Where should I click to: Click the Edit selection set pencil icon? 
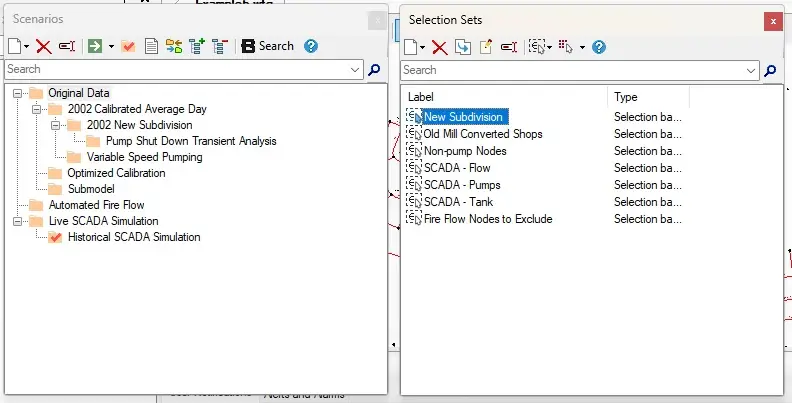click(485, 47)
